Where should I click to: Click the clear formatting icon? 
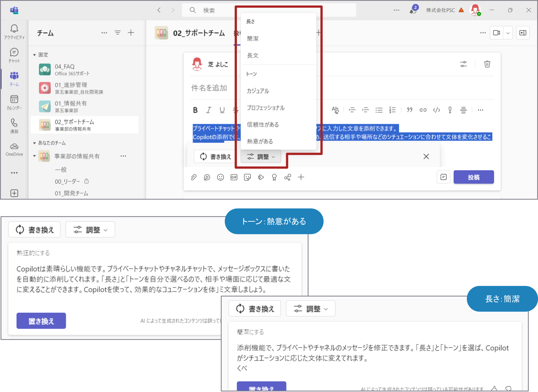point(335,110)
